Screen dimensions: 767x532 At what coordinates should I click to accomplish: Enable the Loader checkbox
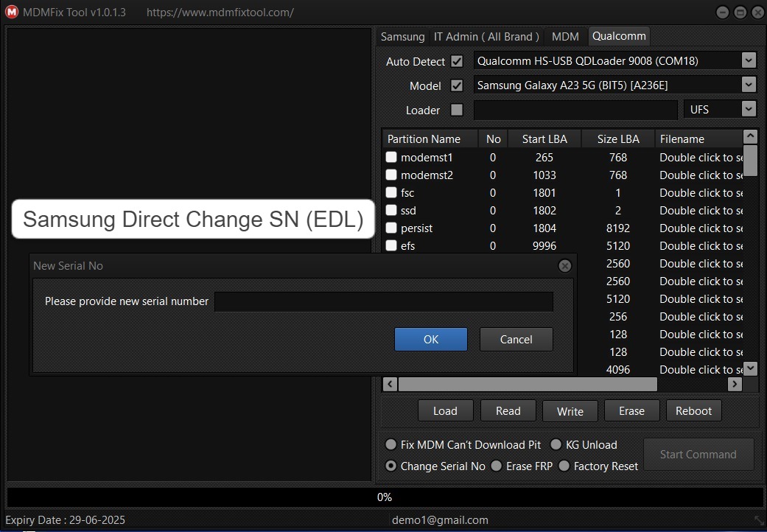(458, 110)
